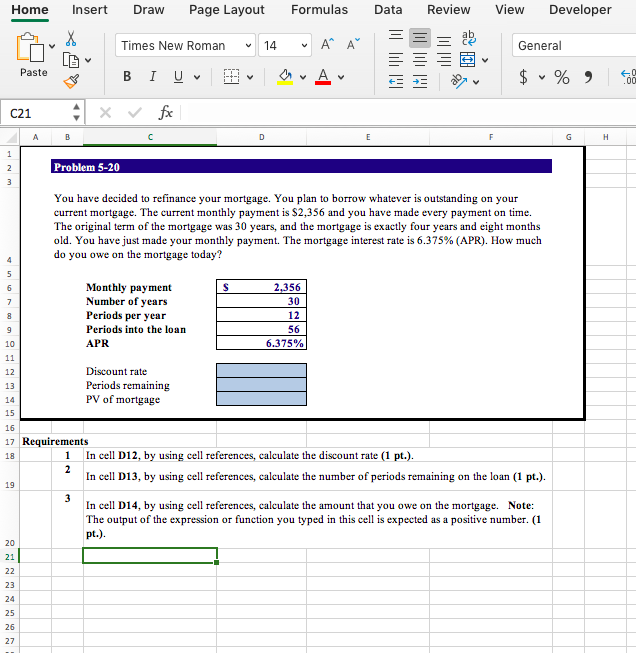Select PV of mortgage cell D14
This screenshot has height=653, width=636.
[x=262, y=399]
